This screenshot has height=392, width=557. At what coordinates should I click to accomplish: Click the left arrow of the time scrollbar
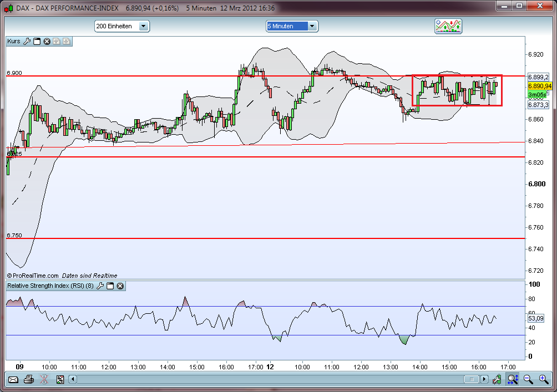tap(72, 379)
